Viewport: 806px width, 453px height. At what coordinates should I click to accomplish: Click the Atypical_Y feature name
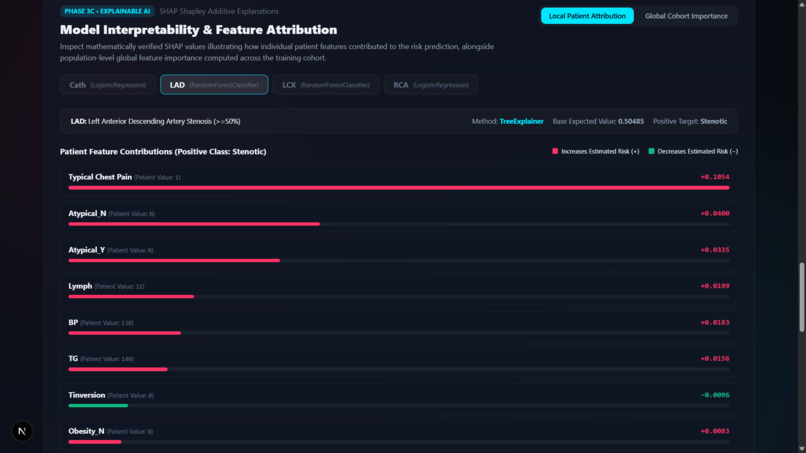point(86,250)
